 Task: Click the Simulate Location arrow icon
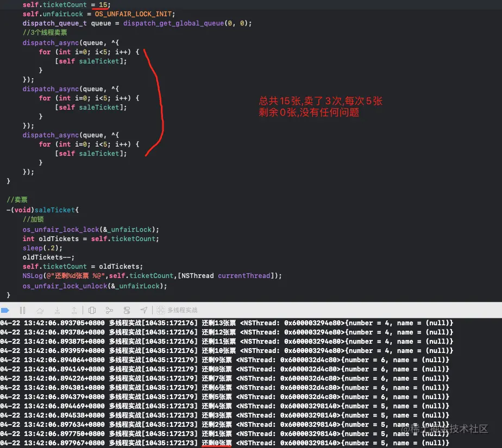tap(144, 310)
